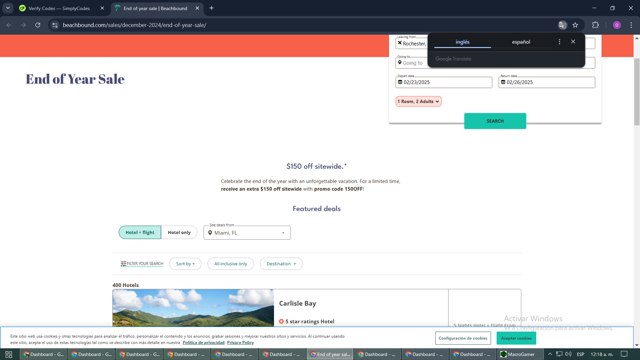Toggle the All-inclusive only filter
Screen dimensions: 640x360
tap(231, 264)
